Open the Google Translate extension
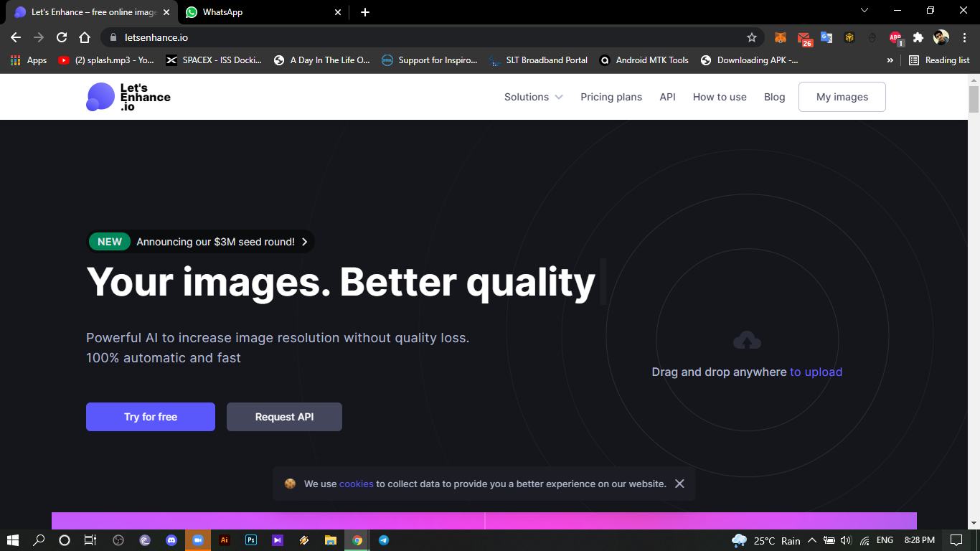Image resolution: width=980 pixels, height=551 pixels. coord(826,37)
